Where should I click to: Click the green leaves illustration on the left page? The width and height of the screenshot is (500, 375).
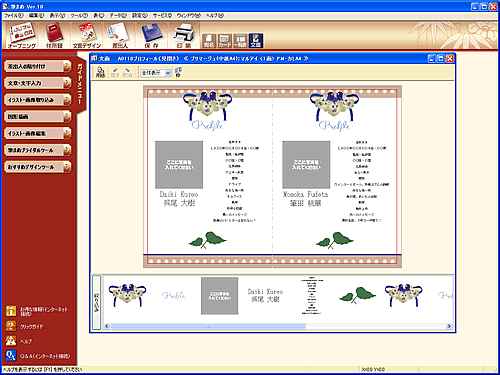coord(207,240)
